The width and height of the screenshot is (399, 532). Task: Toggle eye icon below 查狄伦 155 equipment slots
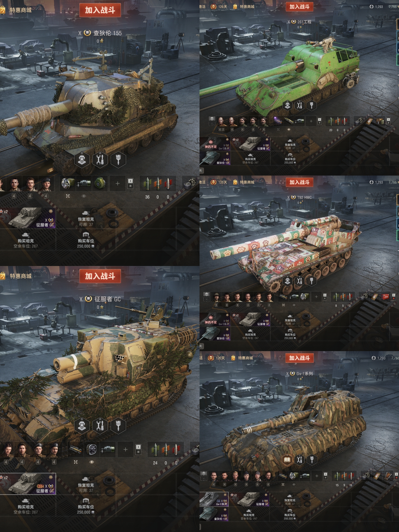[x=84, y=196]
